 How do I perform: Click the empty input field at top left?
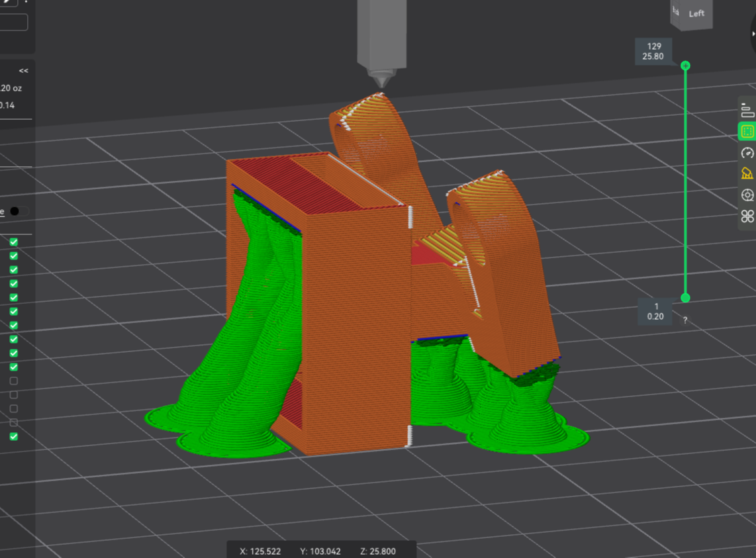pos(13,23)
